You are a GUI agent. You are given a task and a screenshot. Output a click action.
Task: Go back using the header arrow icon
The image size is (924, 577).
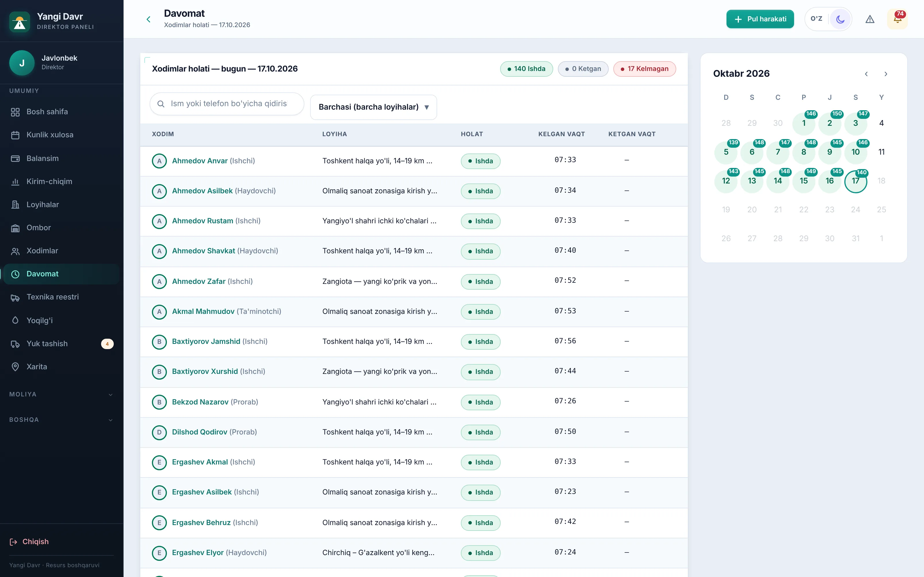pyautogui.click(x=148, y=19)
